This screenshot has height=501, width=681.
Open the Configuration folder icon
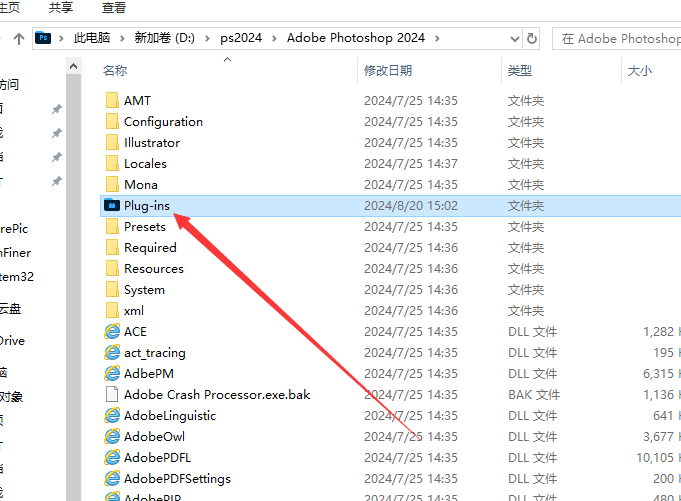[112, 121]
